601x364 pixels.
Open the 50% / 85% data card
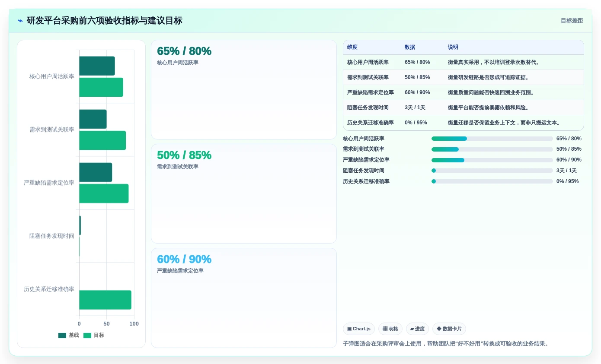tap(244, 194)
